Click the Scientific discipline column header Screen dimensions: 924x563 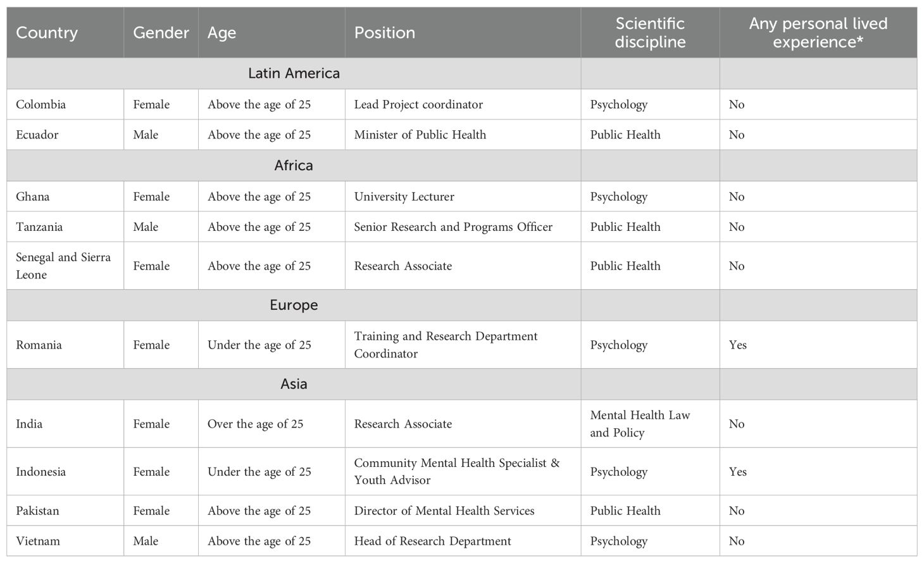650,33
